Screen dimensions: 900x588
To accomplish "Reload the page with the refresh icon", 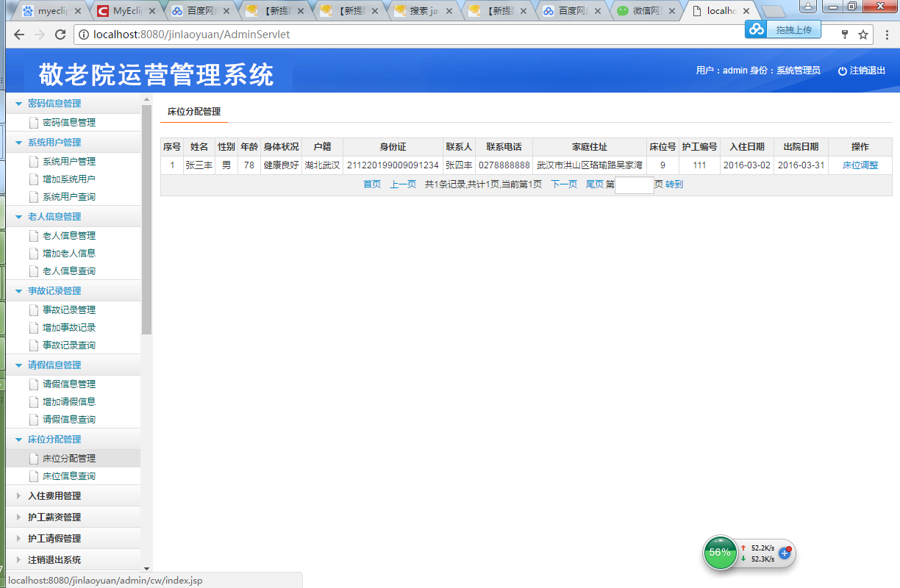I will pos(60,35).
